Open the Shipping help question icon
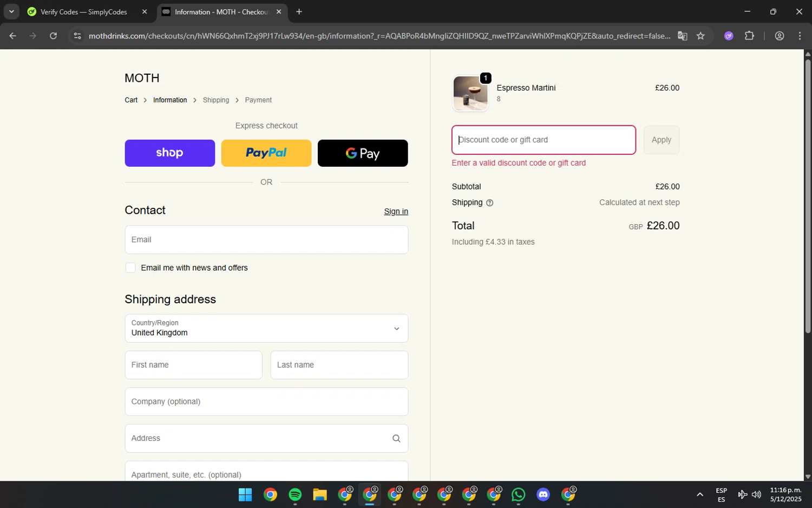This screenshot has width=812, height=508. point(489,203)
